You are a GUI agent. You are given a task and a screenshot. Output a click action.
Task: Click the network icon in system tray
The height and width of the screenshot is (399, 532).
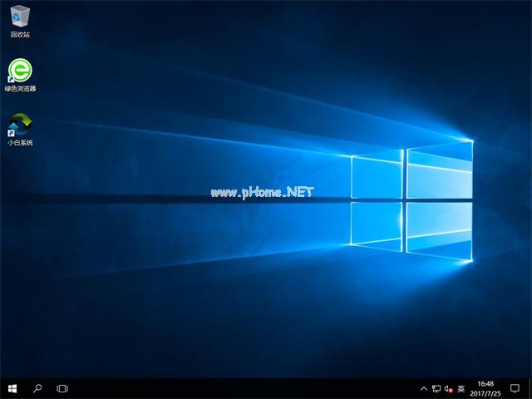[436, 388]
